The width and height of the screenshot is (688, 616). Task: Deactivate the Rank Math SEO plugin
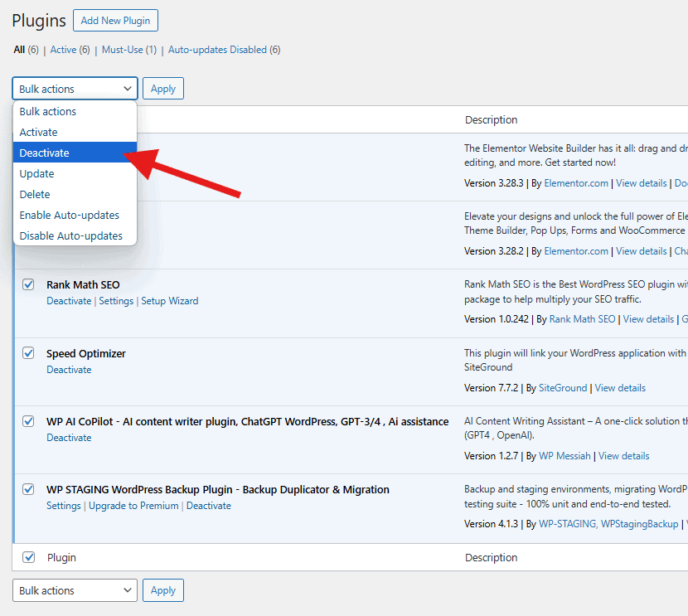click(69, 301)
